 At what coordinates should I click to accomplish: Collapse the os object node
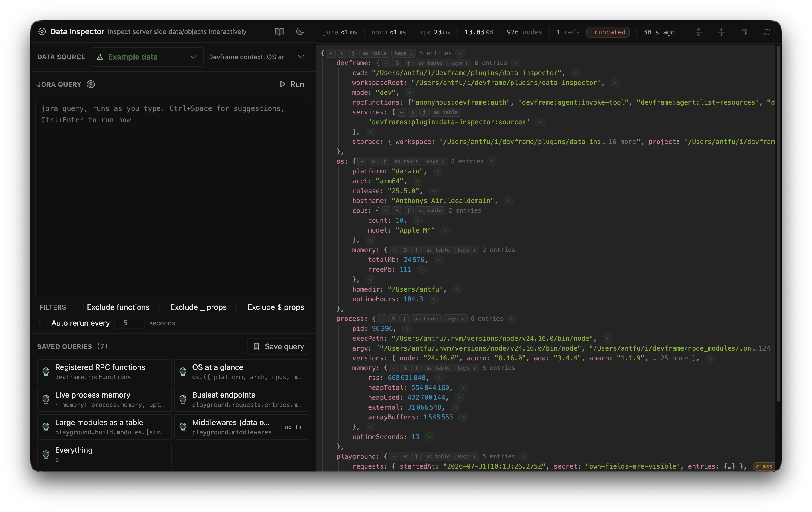pyautogui.click(x=362, y=161)
